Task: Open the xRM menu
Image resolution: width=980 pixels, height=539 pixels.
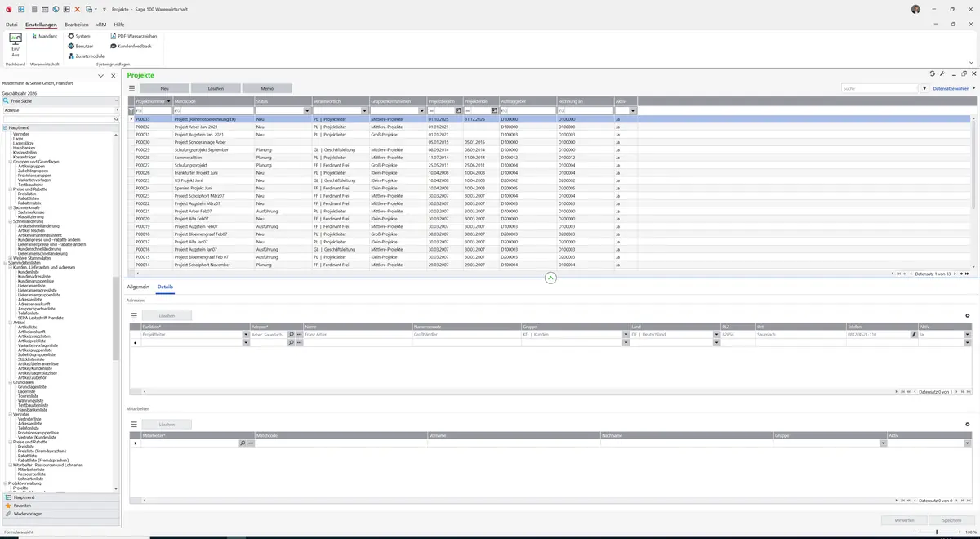Action: [101, 24]
